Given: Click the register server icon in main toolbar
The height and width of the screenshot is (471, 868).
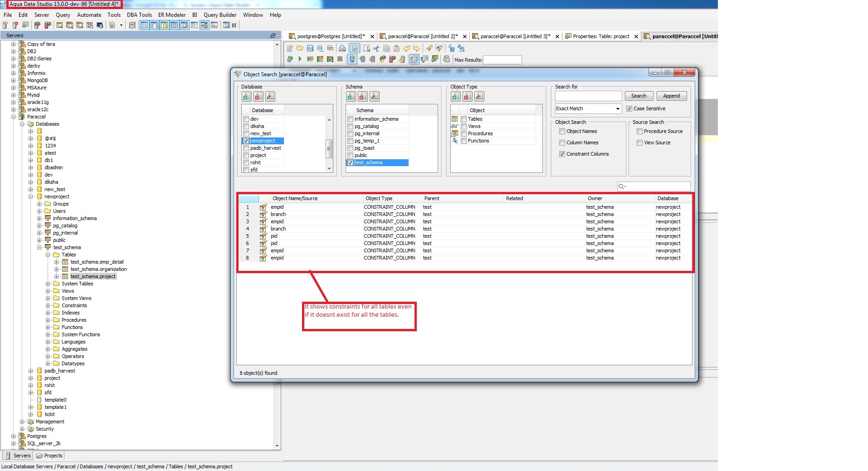Looking at the screenshot, I should (x=5, y=25).
